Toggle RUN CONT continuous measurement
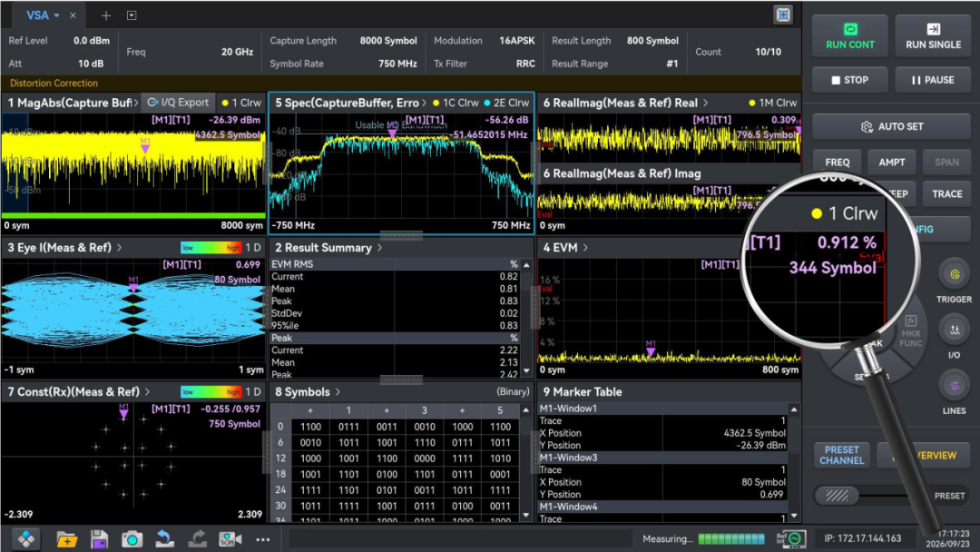This screenshot has height=552, width=980. [x=850, y=35]
